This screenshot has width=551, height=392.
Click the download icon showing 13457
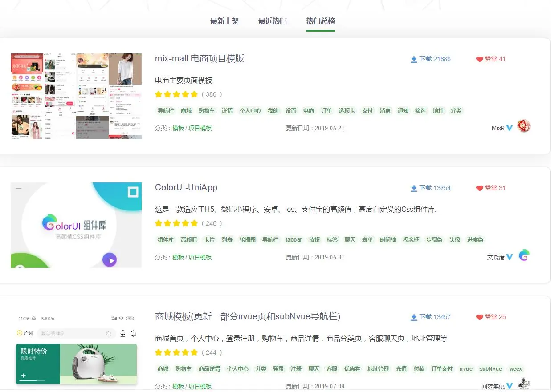[x=414, y=317]
